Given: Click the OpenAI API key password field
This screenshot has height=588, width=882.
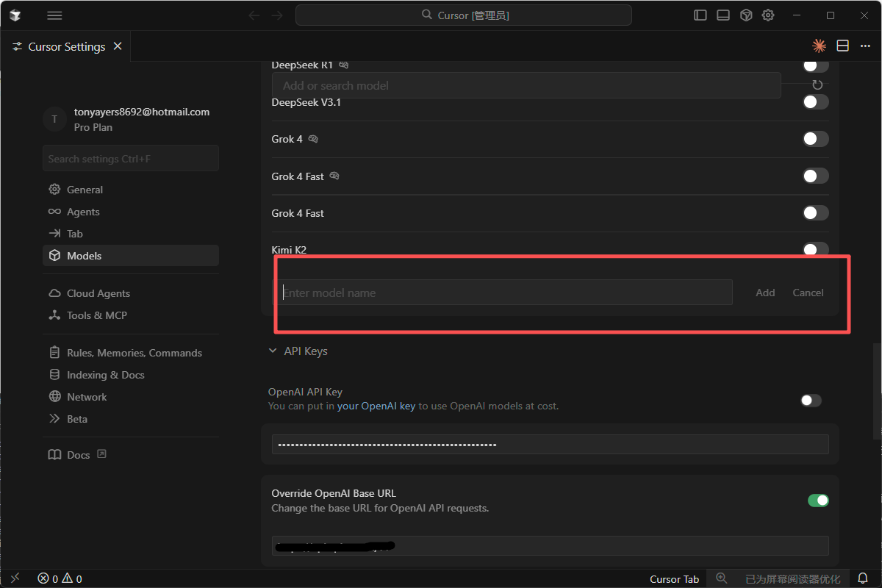Looking at the screenshot, I should (x=551, y=445).
